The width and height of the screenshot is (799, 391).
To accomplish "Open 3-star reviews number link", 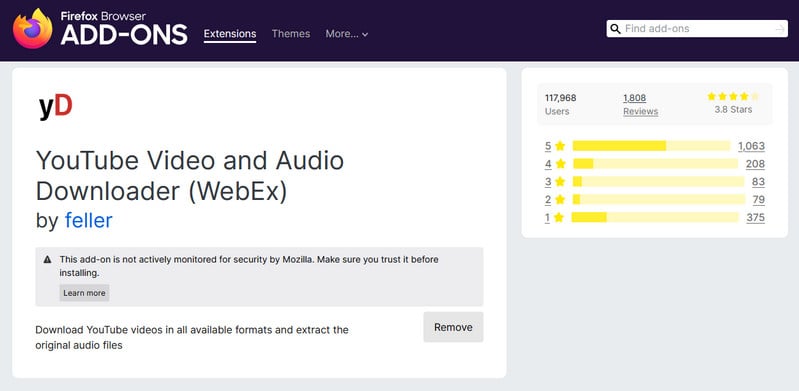I will coord(548,182).
